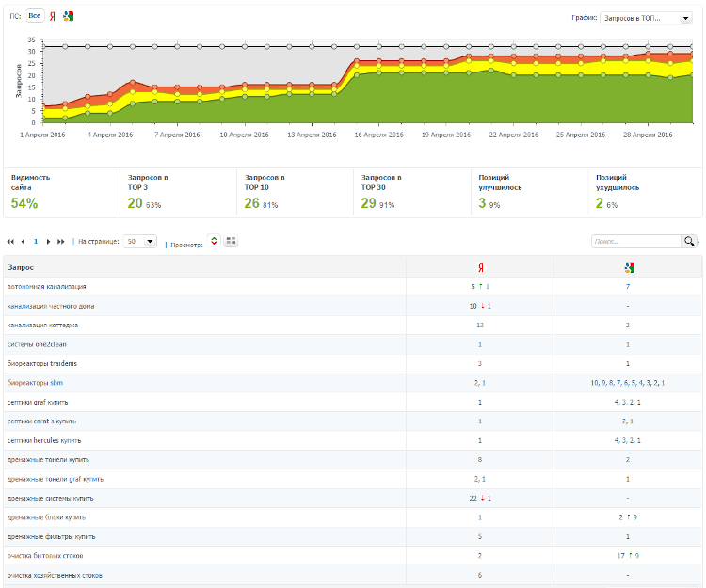Sort by the Yandex column header
This screenshot has width=706, height=588.
tap(480, 267)
